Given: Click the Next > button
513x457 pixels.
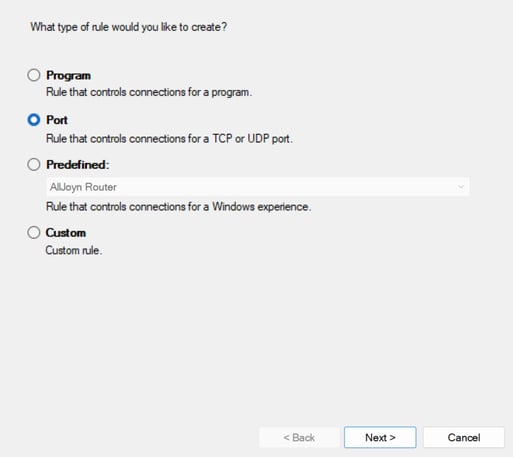Looking at the screenshot, I should 380,437.
